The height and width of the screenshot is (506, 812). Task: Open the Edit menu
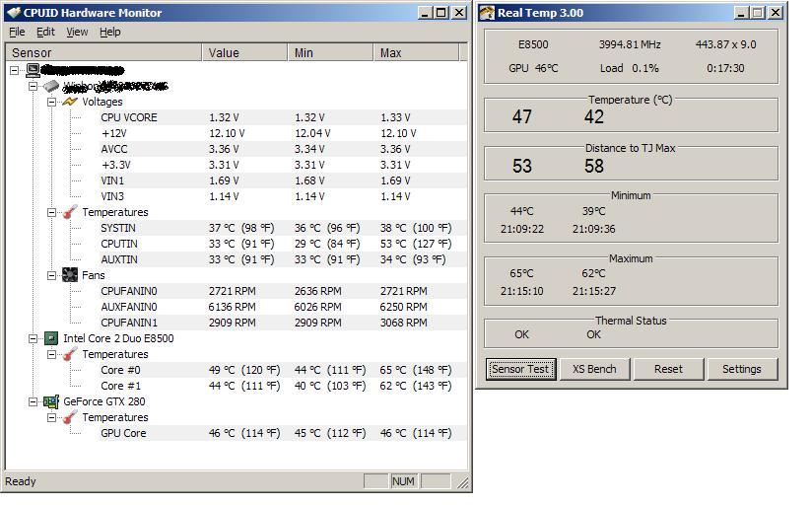(45, 33)
